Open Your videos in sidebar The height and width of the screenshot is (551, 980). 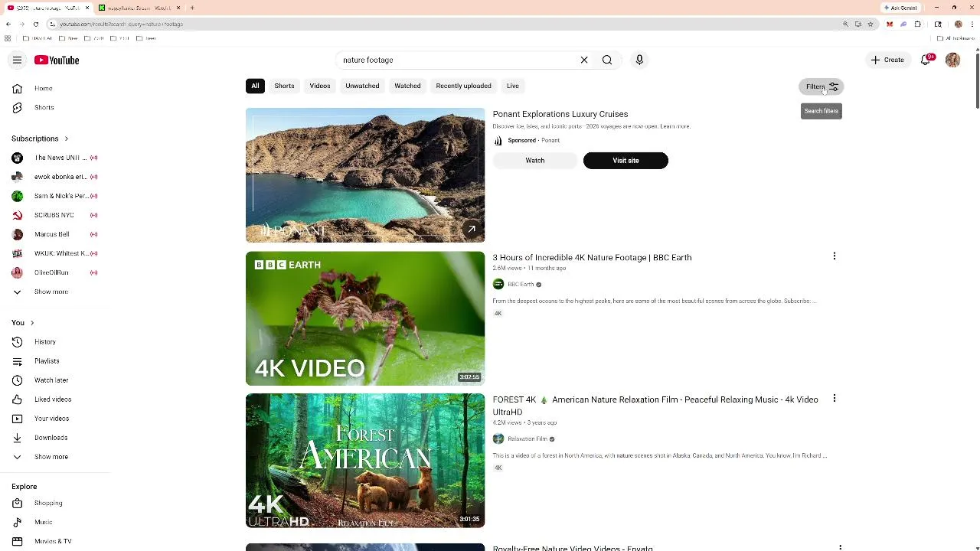click(x=55, y=419)
